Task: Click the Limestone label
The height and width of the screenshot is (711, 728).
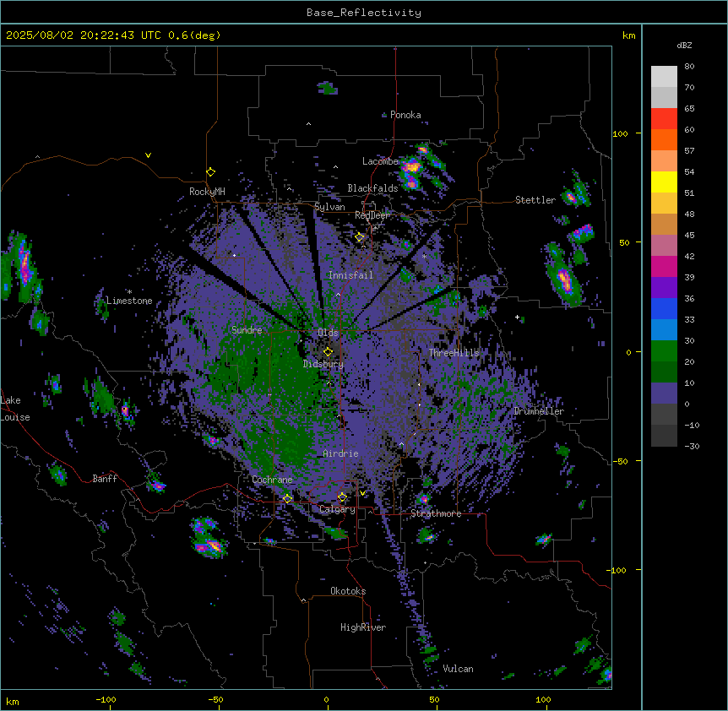Action: (129, 301)
